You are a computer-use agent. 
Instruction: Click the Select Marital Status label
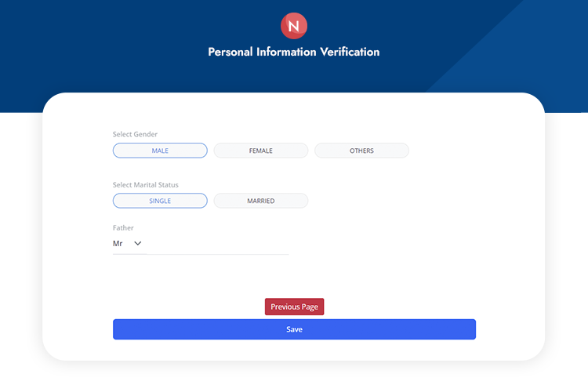click(146, 185)
